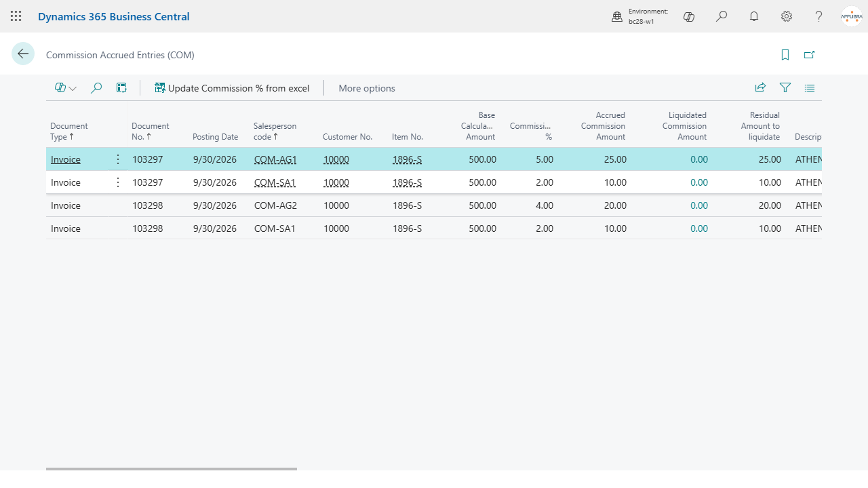This screenshot has width=868, height=488.
Task: Select commission percent 5.00 cell
Action: click(x=545, y=159)
